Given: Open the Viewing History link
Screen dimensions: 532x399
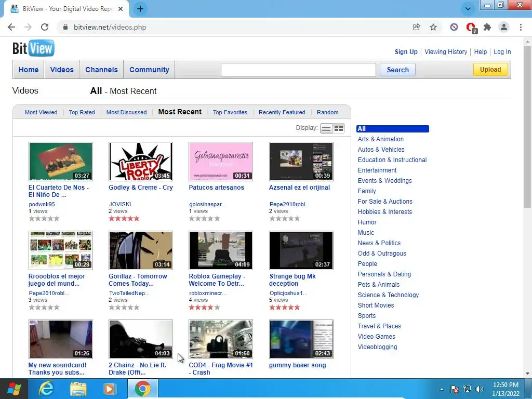Looking at the screenshot, I should pos(446,52).
